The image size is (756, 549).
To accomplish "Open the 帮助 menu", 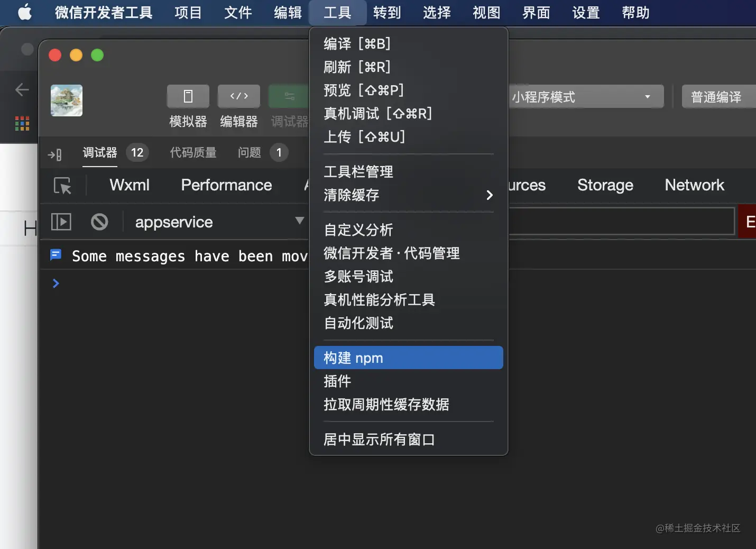I will pyautogui.click(x=635, y=12).
